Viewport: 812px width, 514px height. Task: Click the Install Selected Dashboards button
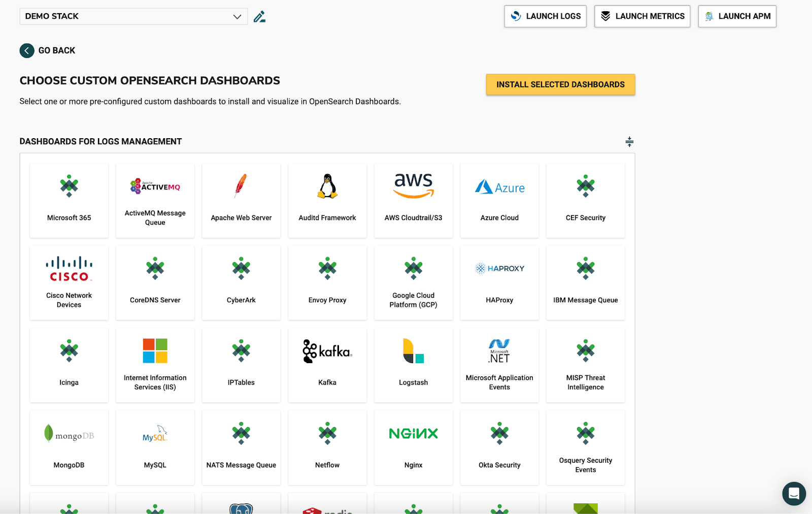point(560,84)
